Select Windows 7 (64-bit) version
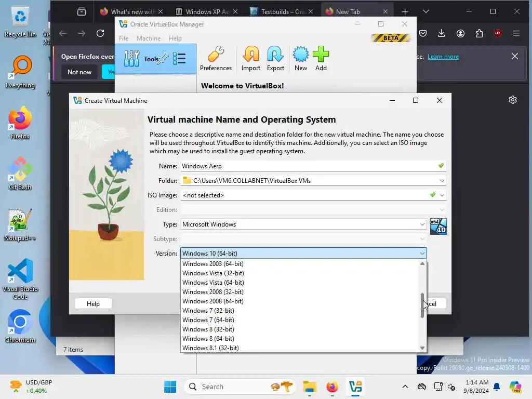The height and width of the screenshot is (399, 532). 300,320
